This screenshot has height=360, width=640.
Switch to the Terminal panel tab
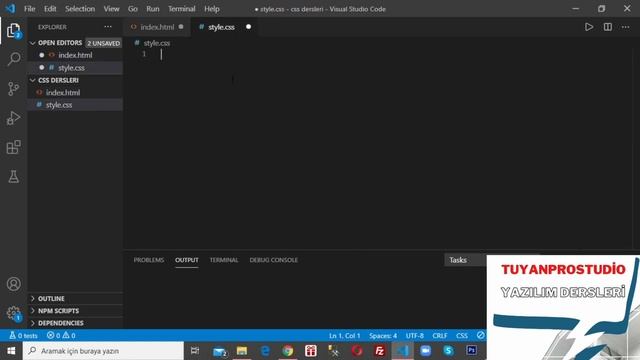[224, 260]
